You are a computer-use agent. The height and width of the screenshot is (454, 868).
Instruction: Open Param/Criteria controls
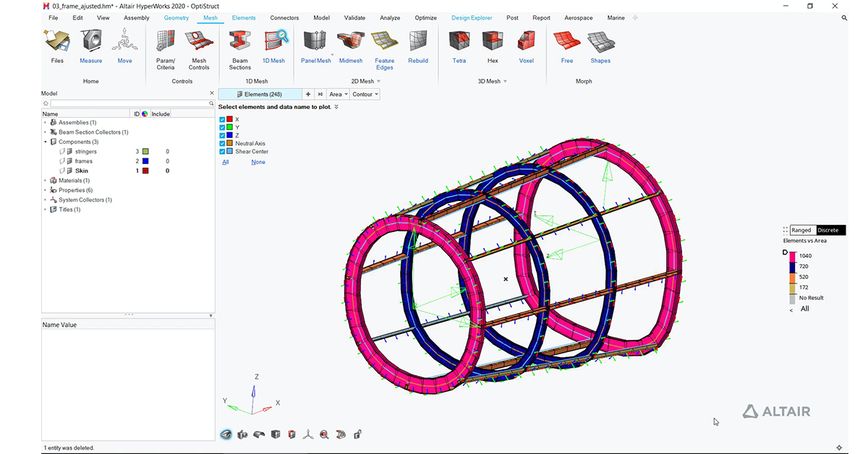(x=166, y=49)
